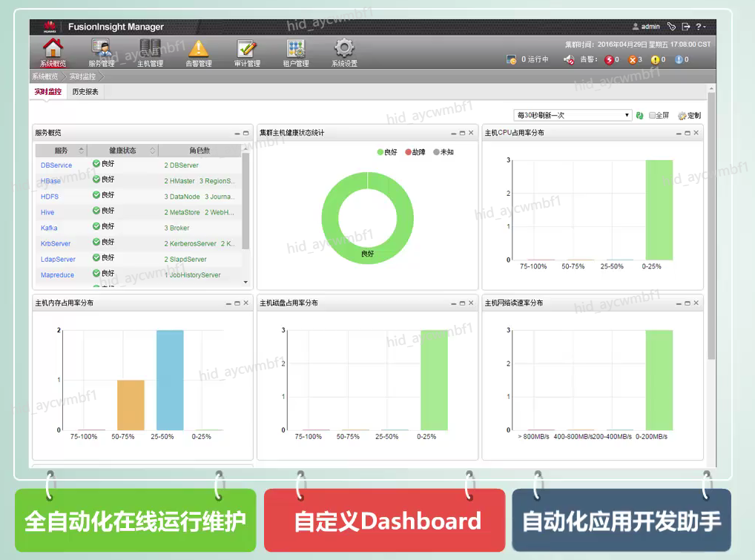
Task: Click the '2 HMaster' role count
Action: (179, 181)
